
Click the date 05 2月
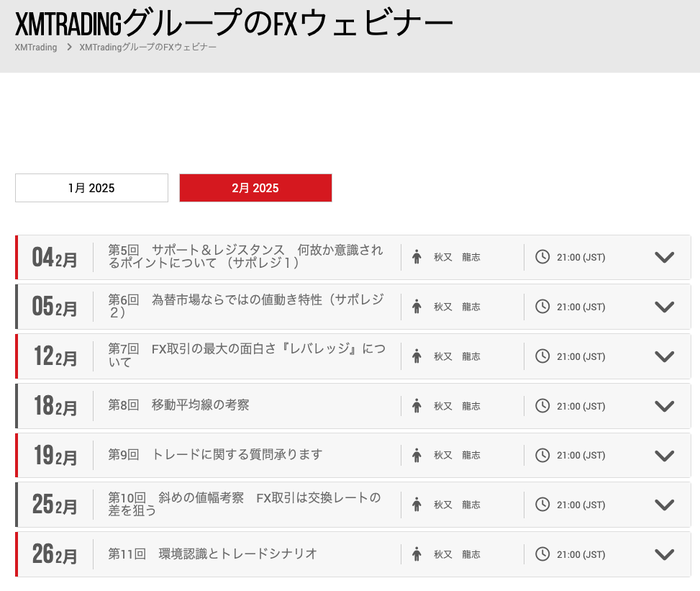(55, 307)
